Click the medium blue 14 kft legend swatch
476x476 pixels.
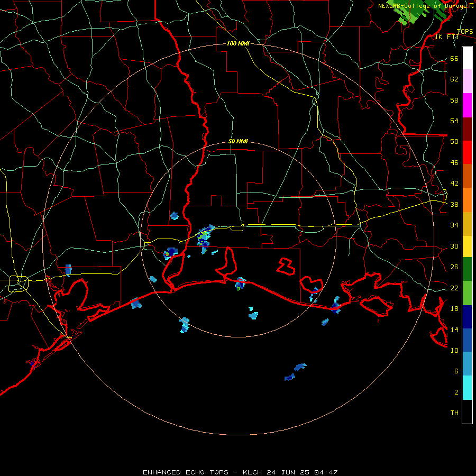(467, 340)
